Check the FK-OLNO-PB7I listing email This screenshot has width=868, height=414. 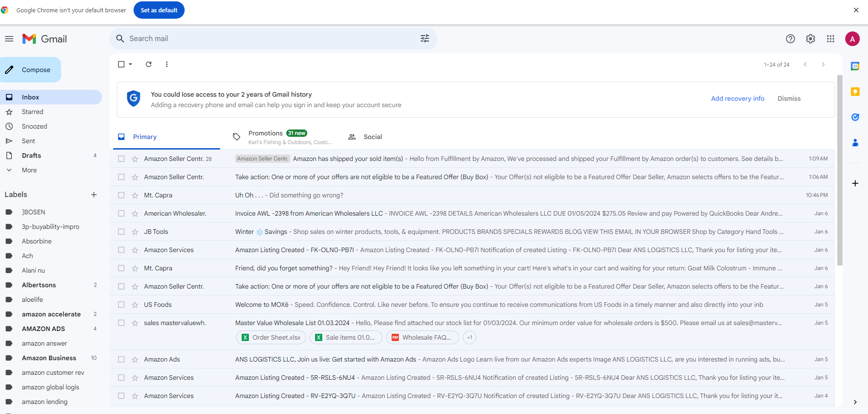[121, 250]
